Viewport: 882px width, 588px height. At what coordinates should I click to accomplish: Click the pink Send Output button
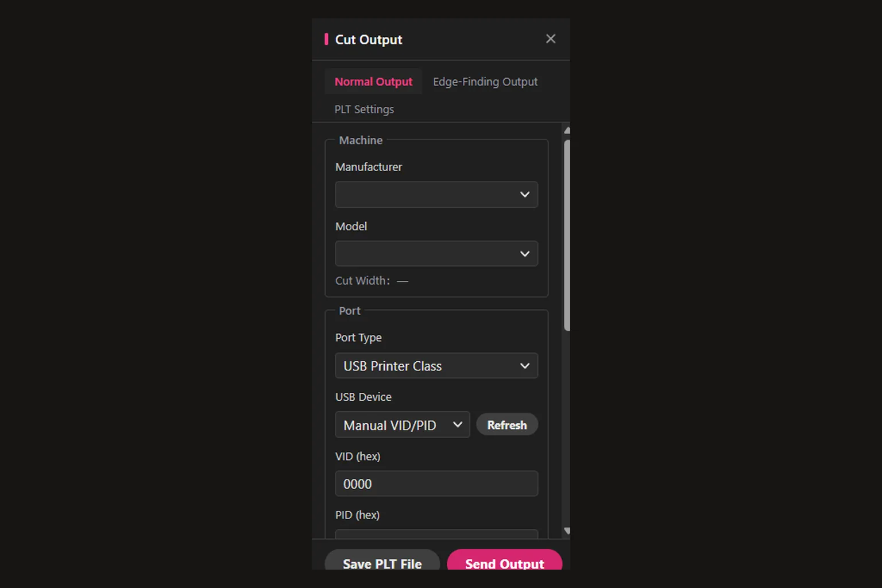[x=505, y=560]
